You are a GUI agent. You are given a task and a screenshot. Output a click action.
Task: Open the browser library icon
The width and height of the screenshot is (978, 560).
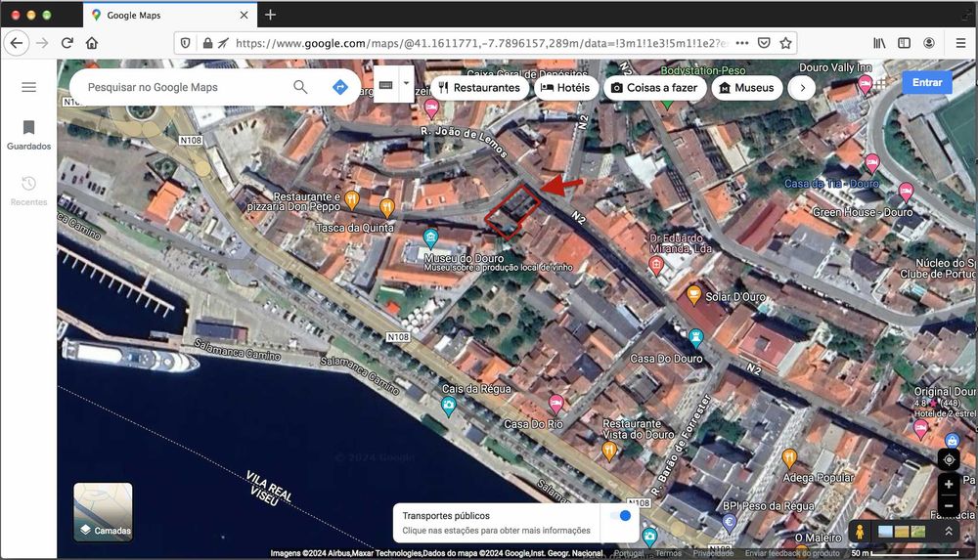pos(879,43)
